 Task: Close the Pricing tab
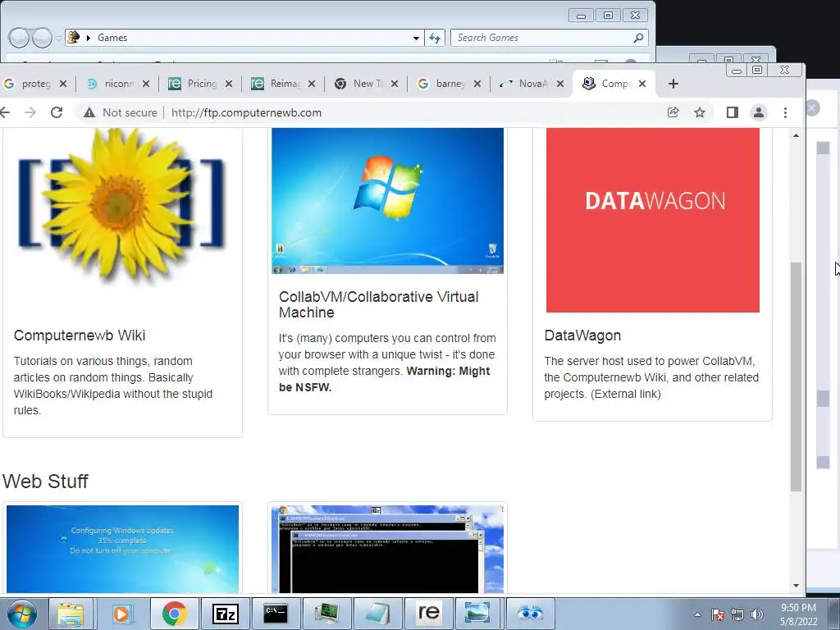(229, 84)
